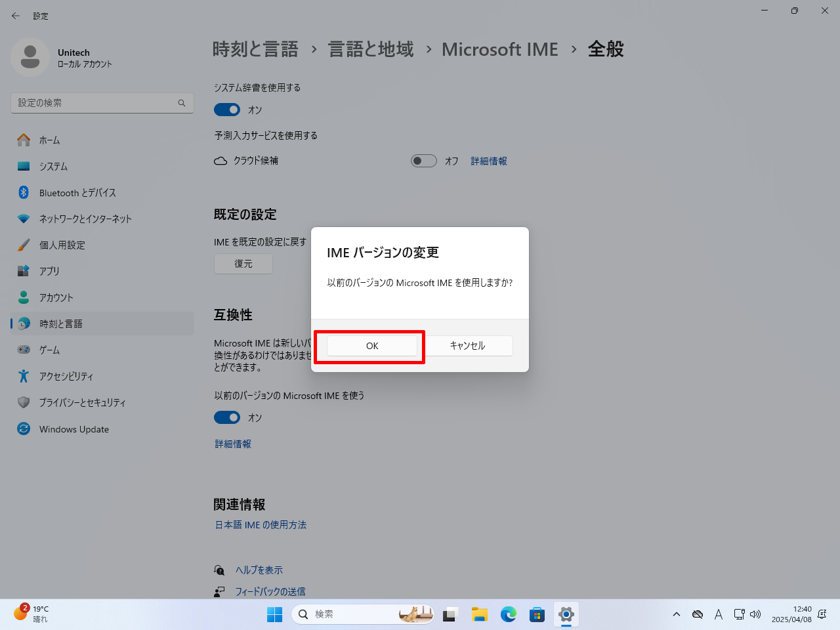
Task: Open the volume speaker tray icon
Action: (x=755, y=614)
